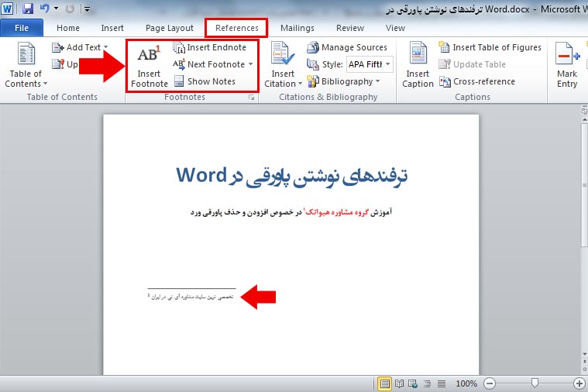Switch to the Home tab

pos(68,28)
